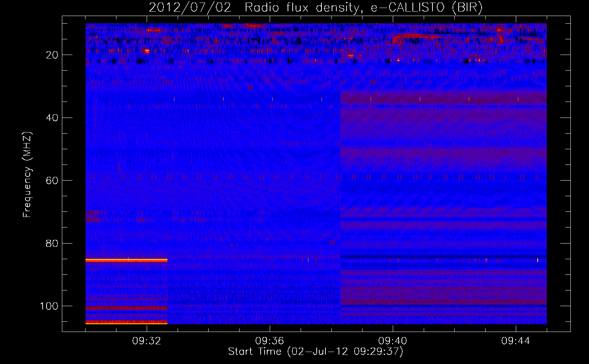Screen dimensions: 589x364
Task: Click the 100 frequency tick label
Action: (x=49, y=306)
